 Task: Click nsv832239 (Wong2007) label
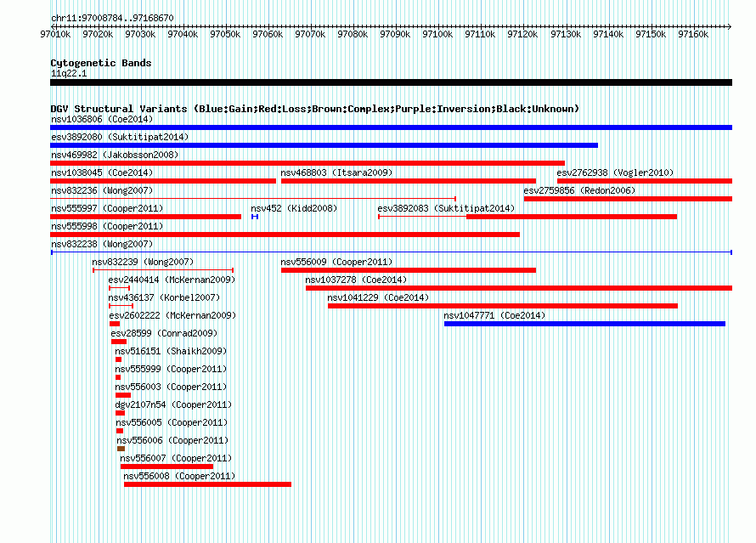click(x=143, y=262)
